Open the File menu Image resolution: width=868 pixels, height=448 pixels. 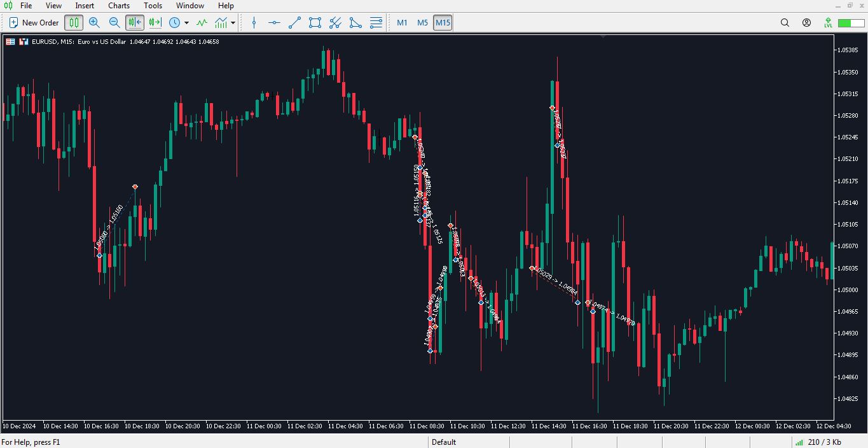26,5
